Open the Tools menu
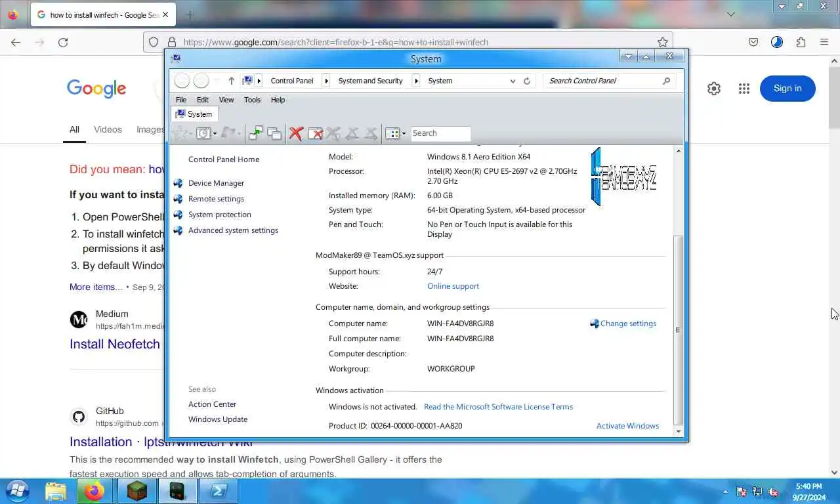The image size is (840, 504). pyautogui.click(x=252, y=100)
